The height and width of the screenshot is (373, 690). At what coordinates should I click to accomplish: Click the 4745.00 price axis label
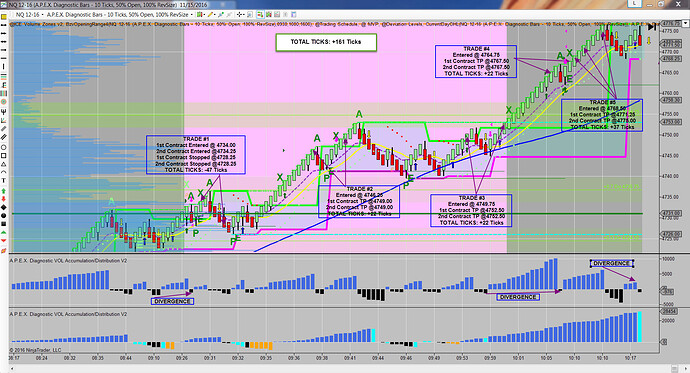(x=670, y=155)
